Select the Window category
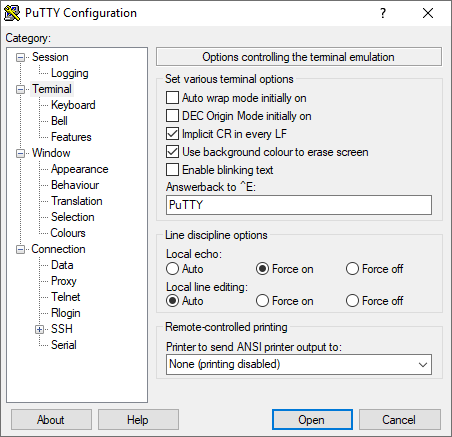Image resolution: width=452 pixels, height=437 pixels. pyautogui.click(x=51, y=153)
